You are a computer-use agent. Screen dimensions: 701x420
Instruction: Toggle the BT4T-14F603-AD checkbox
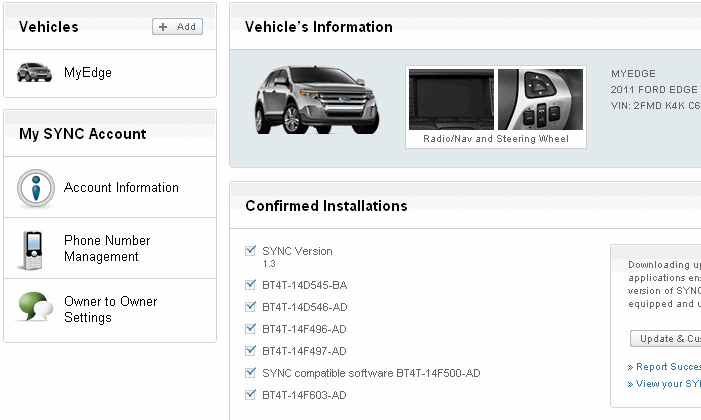[x=250, y=395]
